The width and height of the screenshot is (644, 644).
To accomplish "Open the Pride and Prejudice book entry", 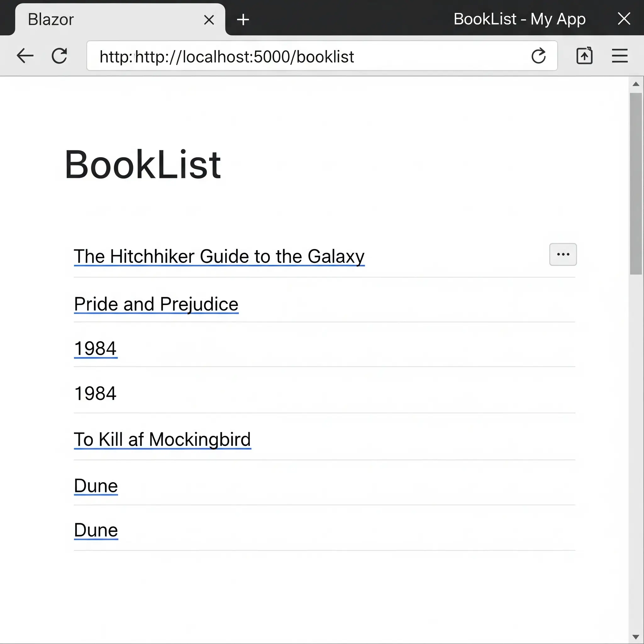I will point(156,304).
